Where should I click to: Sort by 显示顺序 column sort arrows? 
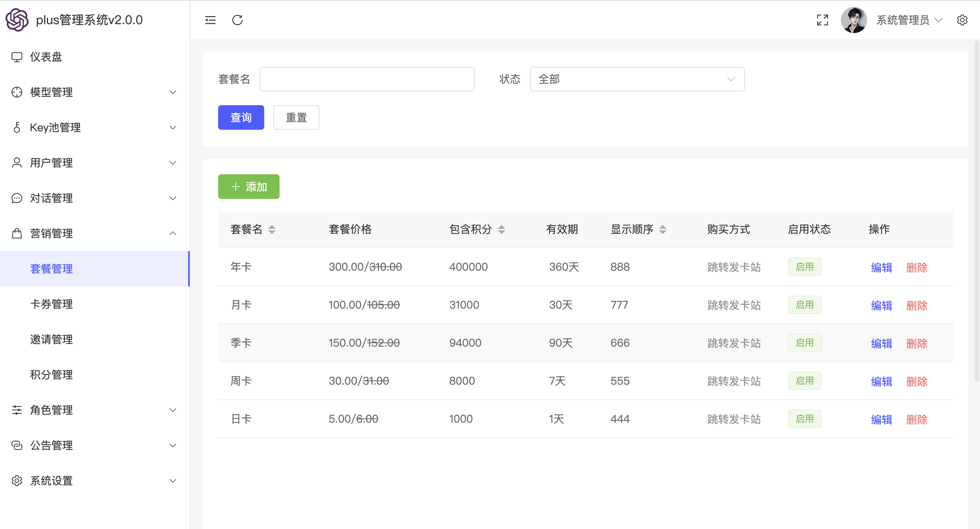tap(663, 230)
